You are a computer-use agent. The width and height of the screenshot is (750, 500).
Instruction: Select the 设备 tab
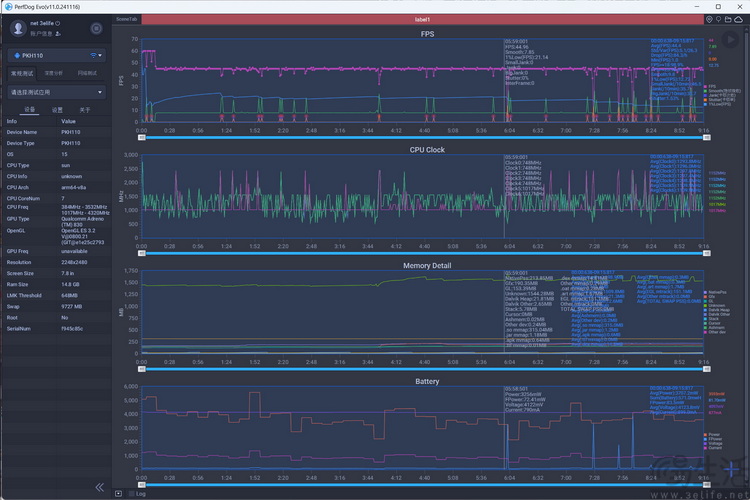pos(30,110)
